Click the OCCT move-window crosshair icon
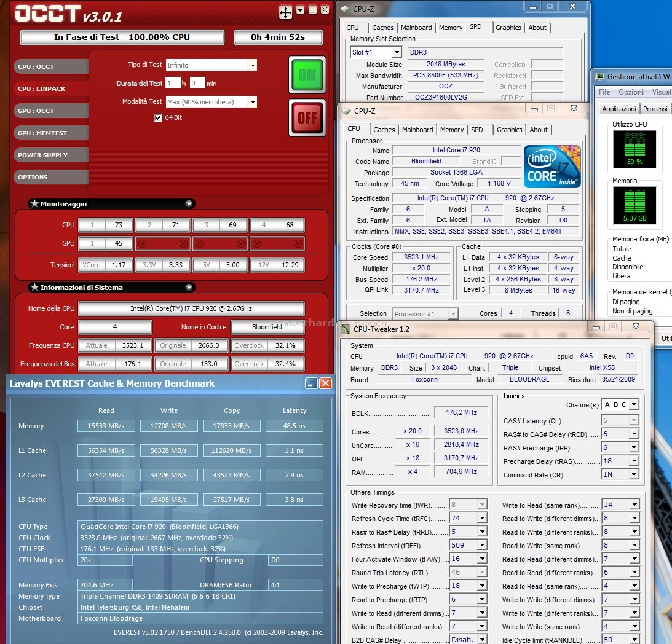 tap(285, 12)
